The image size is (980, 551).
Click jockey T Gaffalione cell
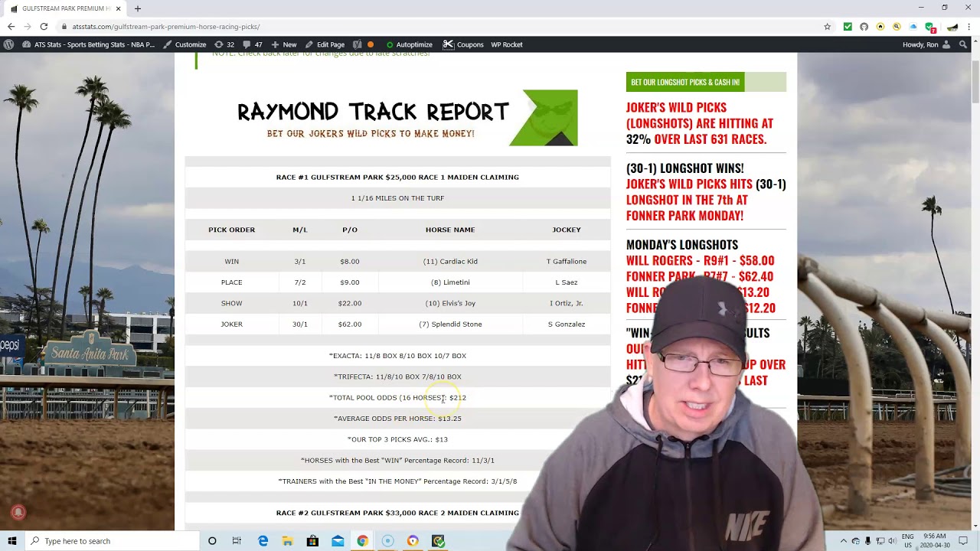coord(567,261)
